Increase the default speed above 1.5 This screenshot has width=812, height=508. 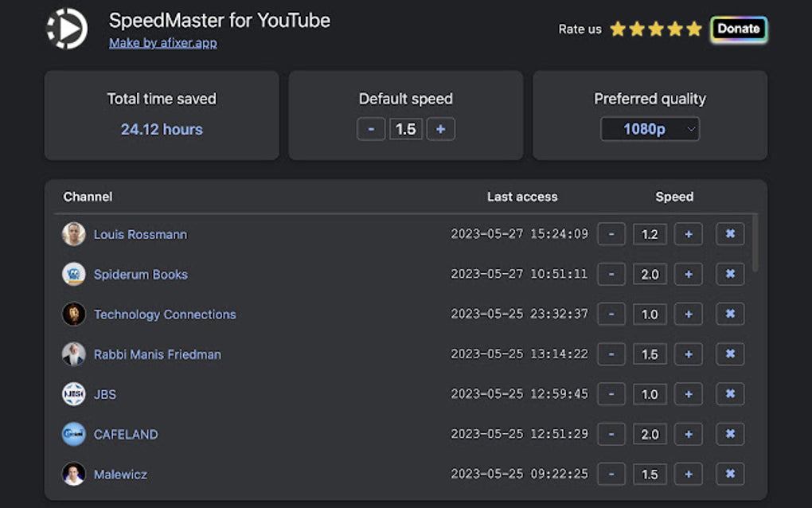point(440,128)
